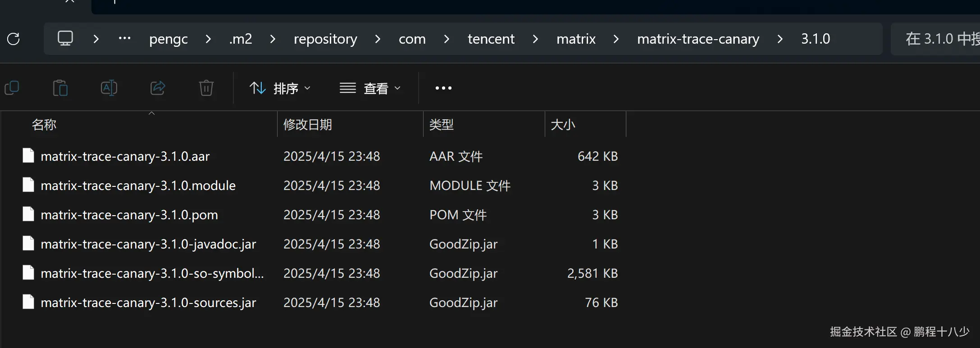Click file icon of the sources.jar file
This screenshot has width=980, height=348.
coord(28,302)
